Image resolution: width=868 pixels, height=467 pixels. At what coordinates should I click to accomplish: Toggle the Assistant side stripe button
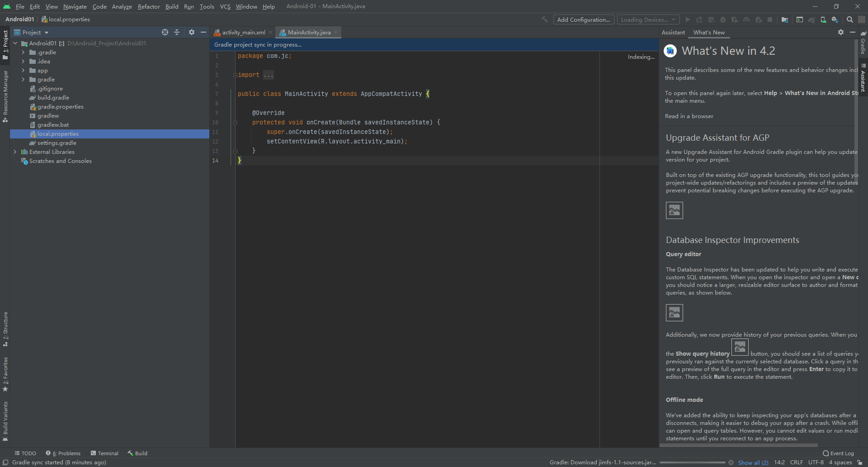click(x=863, y=78)
